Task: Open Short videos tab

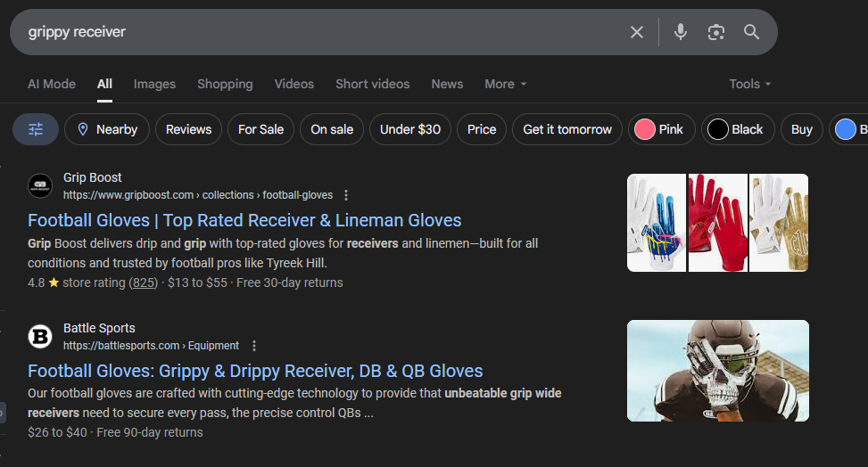Action: (x=373, y=84)
